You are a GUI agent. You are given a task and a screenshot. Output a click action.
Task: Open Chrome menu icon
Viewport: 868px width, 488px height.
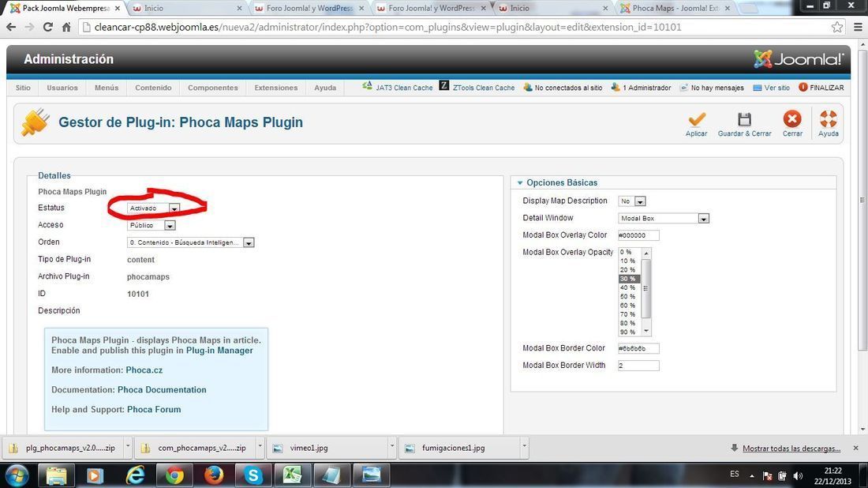tap(858, 27)
